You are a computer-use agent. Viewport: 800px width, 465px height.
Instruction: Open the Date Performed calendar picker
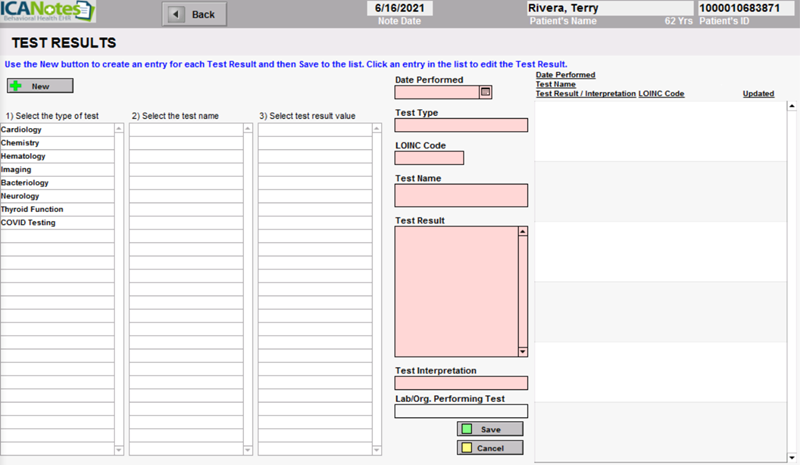pos(486,92)
